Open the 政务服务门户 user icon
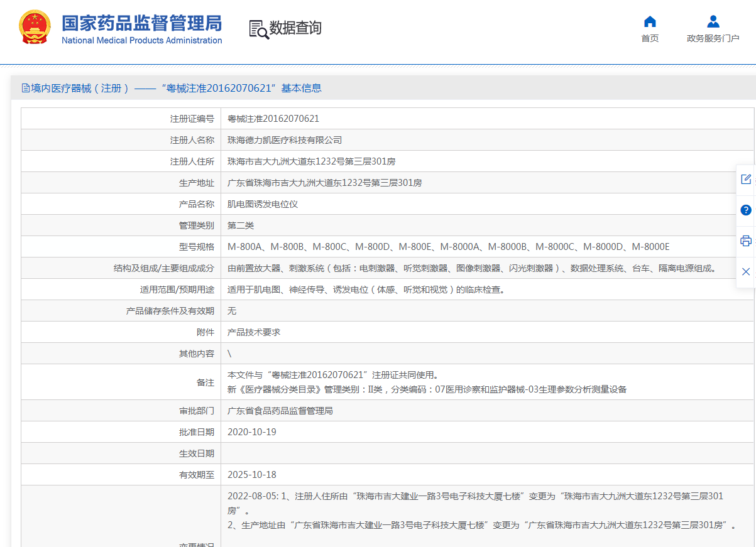Screen dimensions: 756x547 click(713, 22)
